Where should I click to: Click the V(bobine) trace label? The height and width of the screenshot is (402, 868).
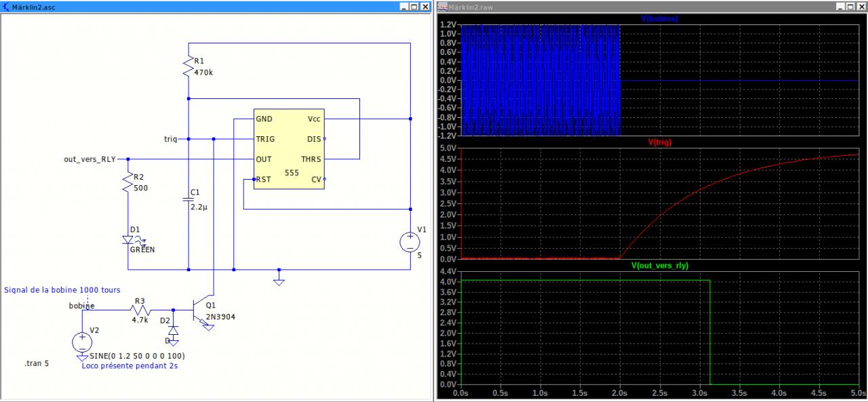pyautogui.click(x=659, y=19)
